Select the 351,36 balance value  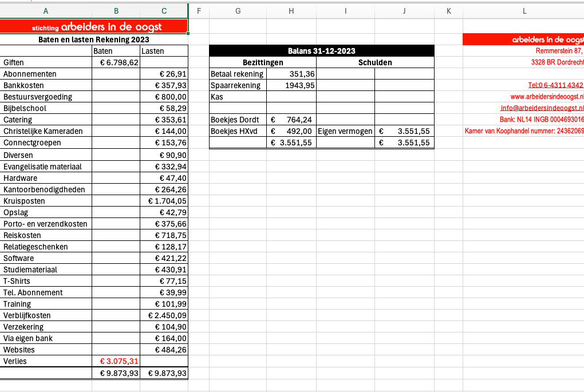click(x=291, y=74)
